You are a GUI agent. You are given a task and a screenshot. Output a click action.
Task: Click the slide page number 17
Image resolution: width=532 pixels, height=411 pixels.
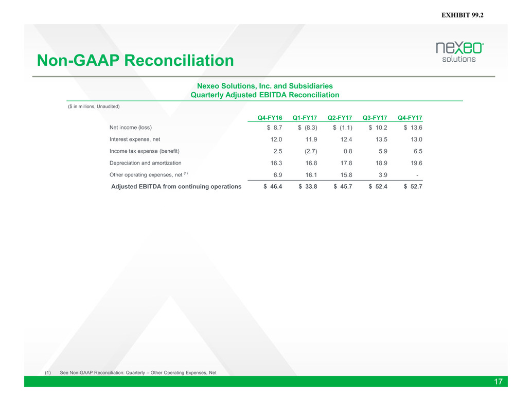[x=498, y=382]
